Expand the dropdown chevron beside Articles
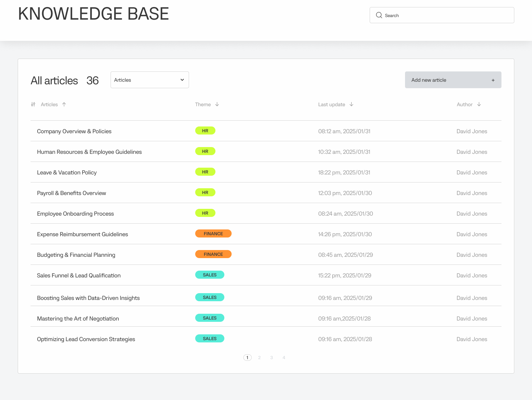 pos(182,80)
